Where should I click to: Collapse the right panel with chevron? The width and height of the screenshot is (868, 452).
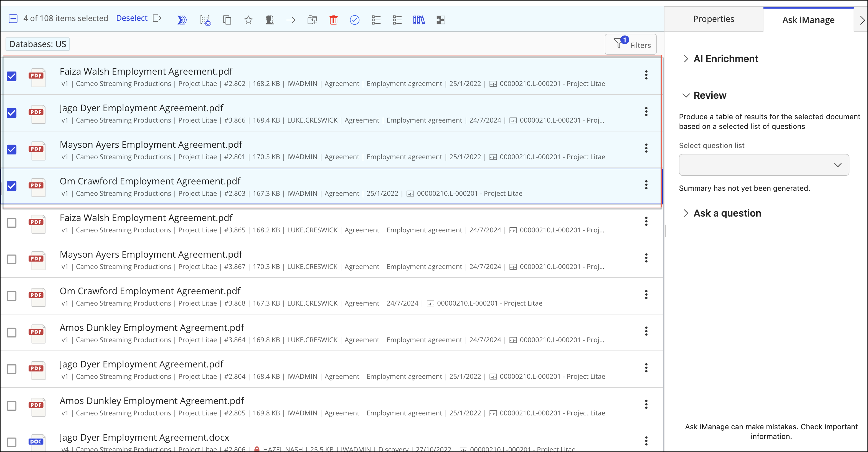click(x=862, y=20)
